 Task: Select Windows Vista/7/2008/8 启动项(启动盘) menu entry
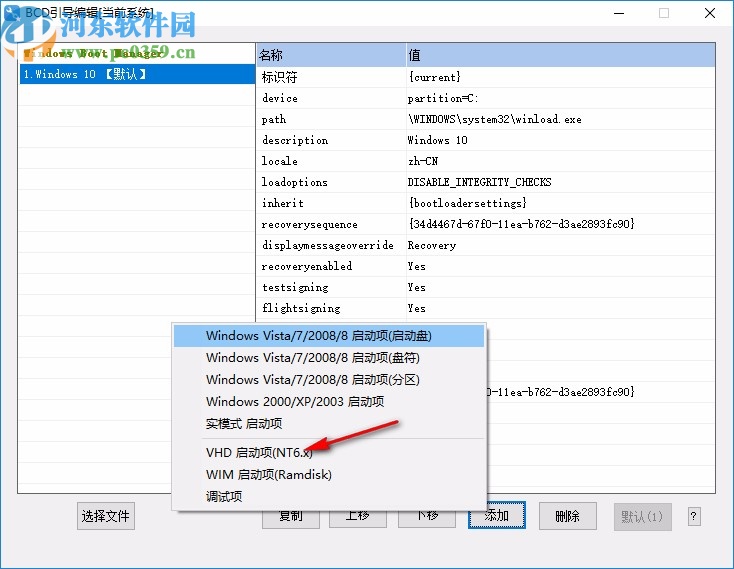(329, 336)
